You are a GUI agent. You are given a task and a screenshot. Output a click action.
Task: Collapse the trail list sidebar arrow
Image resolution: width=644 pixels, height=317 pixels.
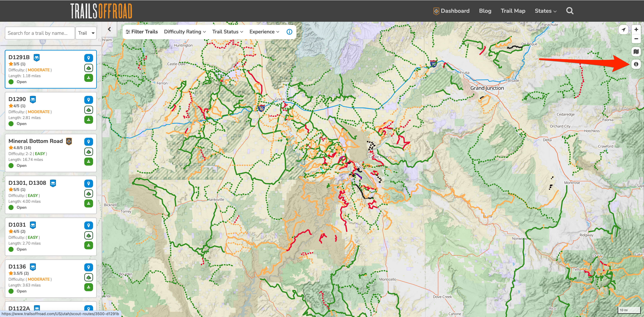(109, 29)
